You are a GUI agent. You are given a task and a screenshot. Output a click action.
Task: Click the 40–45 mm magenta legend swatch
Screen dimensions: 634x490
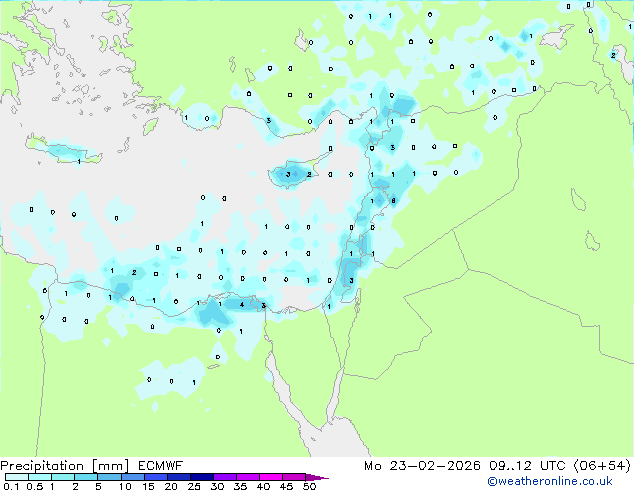click(271, 477)
